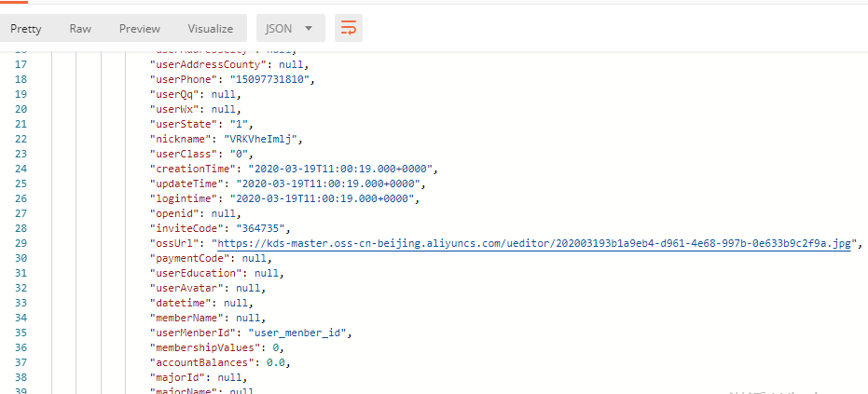
Task: Open the JSON format dropdown
Action: (289, 29)
